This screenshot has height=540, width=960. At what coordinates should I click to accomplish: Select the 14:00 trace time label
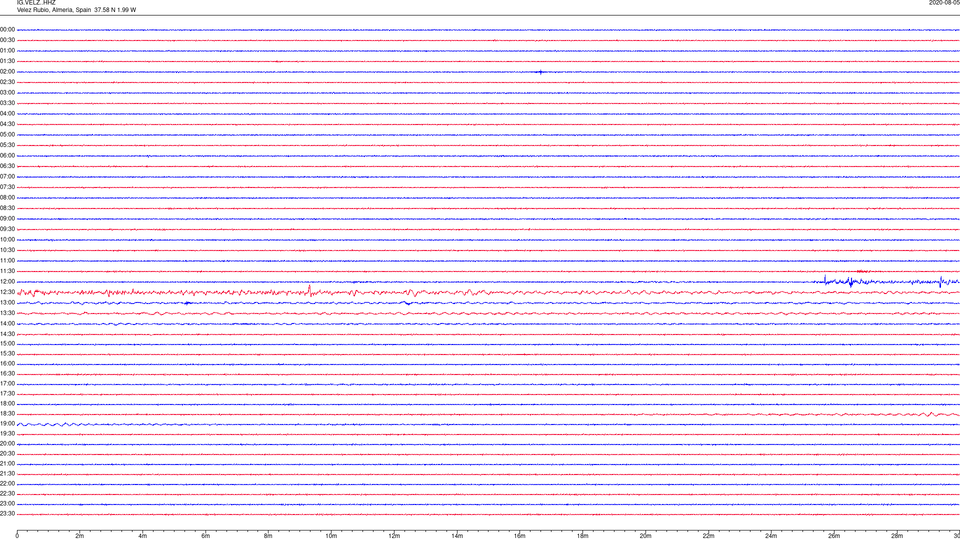coord(7,323)
